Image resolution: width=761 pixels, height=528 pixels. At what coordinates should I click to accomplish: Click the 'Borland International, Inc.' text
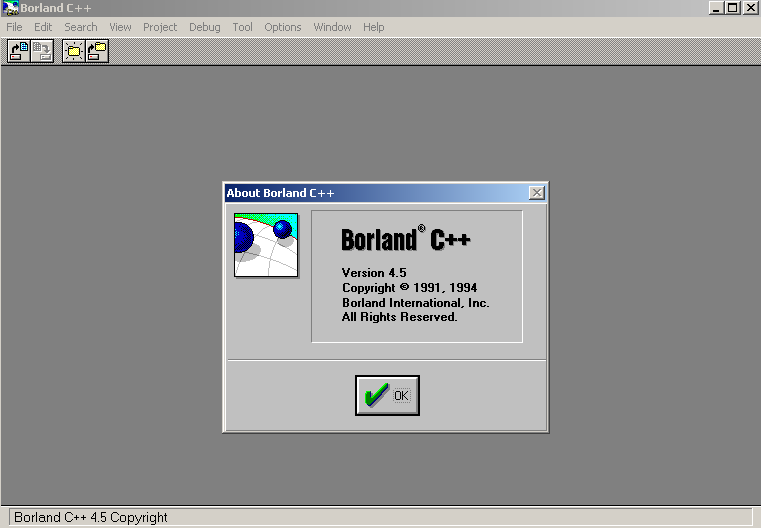(415, 303)
